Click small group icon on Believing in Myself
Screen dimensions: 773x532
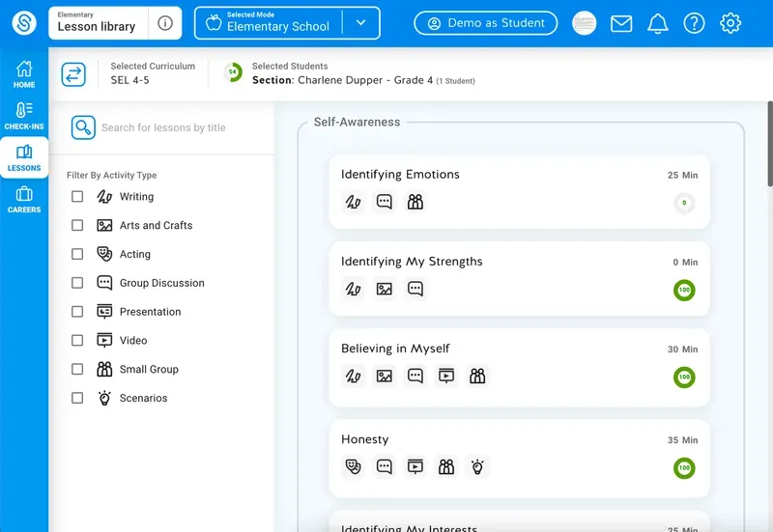pyautogui.click(x=477, y=377)
